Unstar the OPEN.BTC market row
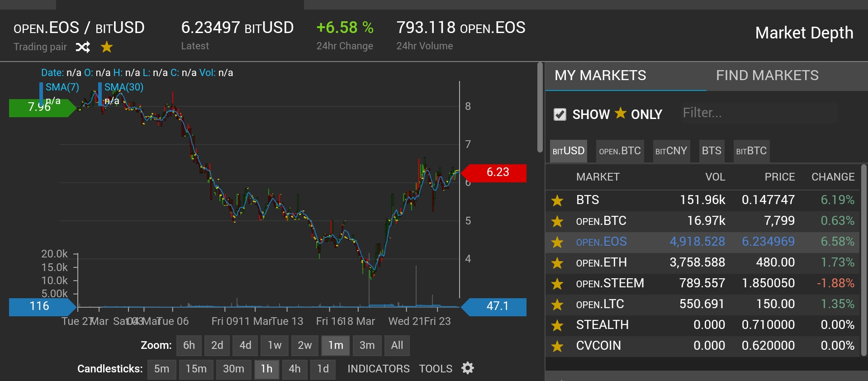 [x=557, y=221]
